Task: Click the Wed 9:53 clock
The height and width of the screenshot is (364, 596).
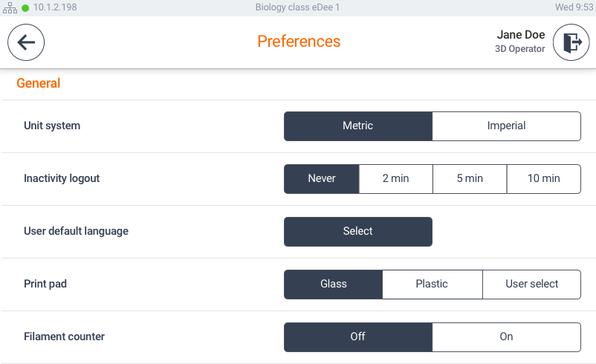Action: coord(574,7)
